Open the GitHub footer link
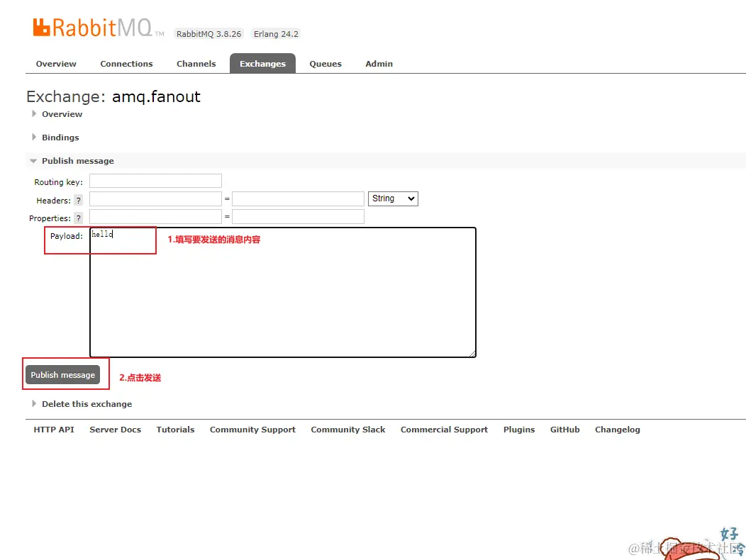746x560 pixels. click(564, 430)
